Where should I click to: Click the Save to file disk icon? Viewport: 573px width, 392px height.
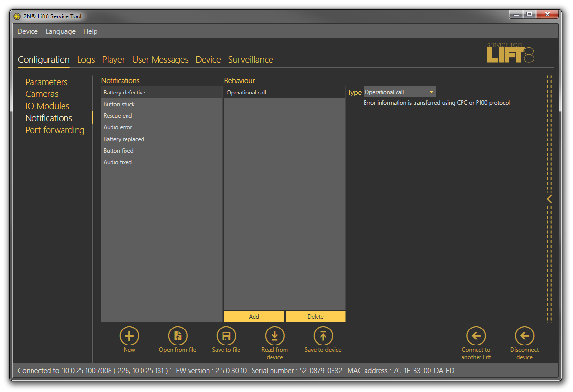point(226,336)
